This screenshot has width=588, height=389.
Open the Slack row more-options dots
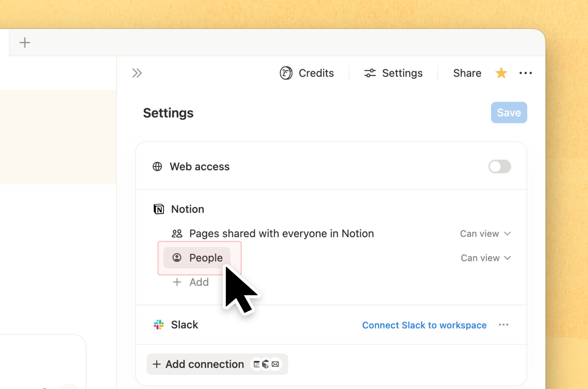503,325
